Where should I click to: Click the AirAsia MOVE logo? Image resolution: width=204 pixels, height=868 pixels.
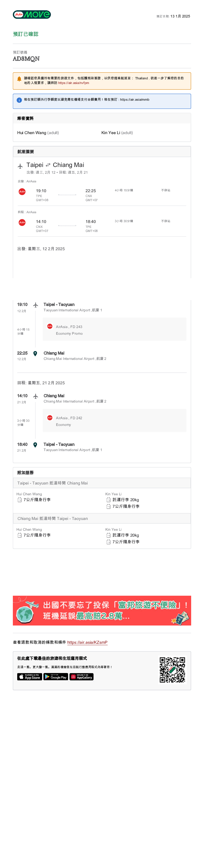tap(32, 14)
